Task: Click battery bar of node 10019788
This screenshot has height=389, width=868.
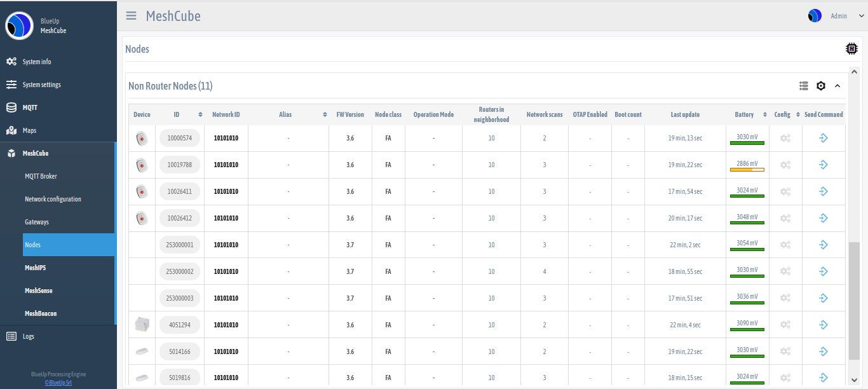Action: pos(747,170)
